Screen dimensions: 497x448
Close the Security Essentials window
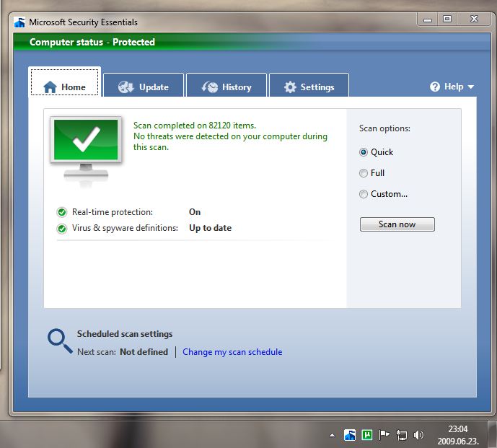[474, 19]
